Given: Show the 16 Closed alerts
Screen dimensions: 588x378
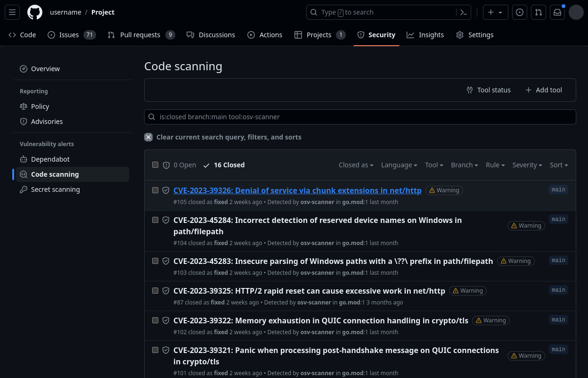Looking at the screenshot, I should click(224, 165).
